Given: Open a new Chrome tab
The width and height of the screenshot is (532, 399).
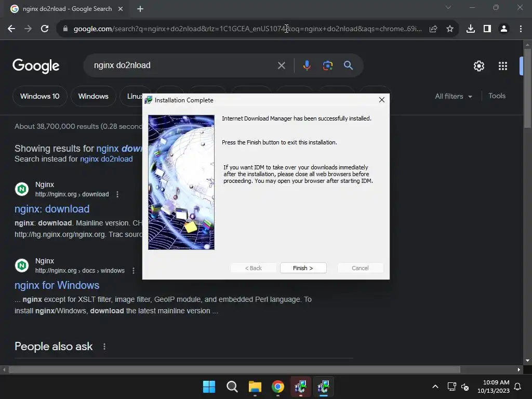Looking at the screenshot, I should click(x=140, y=9).
